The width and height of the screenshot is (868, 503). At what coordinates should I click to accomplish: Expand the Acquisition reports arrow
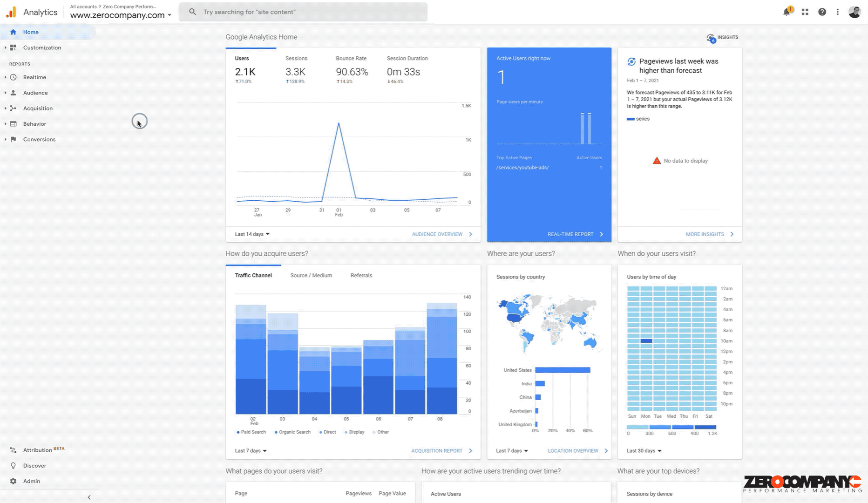(5, 108)
